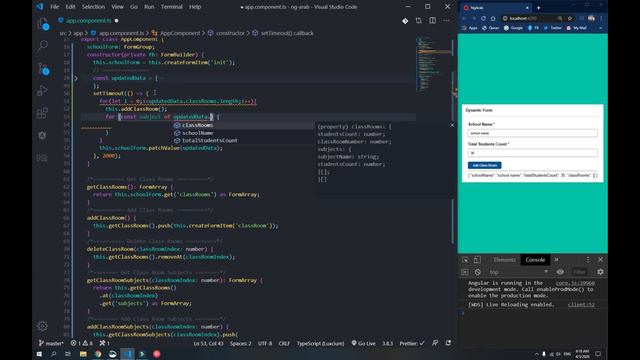This screenshot has width=640, height=360.
Task: Click the Add Class Room button
Action: (x=484, y=165)
